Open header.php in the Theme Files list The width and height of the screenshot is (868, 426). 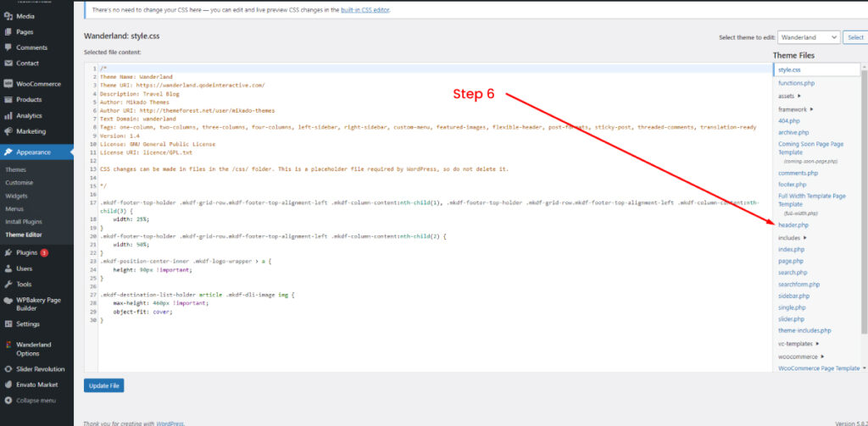793,224
